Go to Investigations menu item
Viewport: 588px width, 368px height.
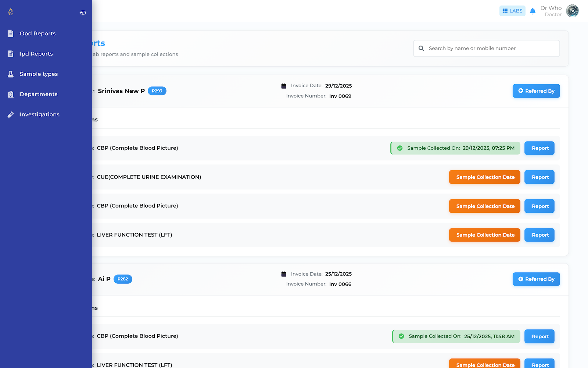click(39, 114)
